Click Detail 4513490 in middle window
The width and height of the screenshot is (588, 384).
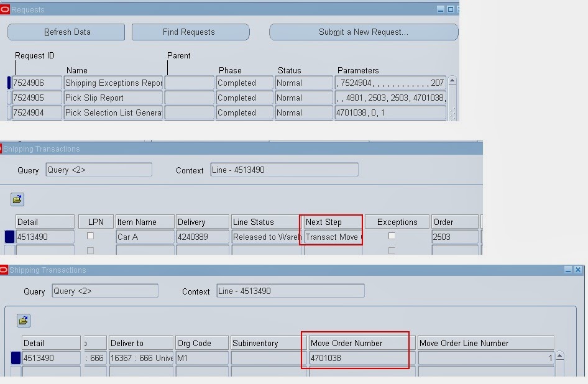(x=45, y=237)
